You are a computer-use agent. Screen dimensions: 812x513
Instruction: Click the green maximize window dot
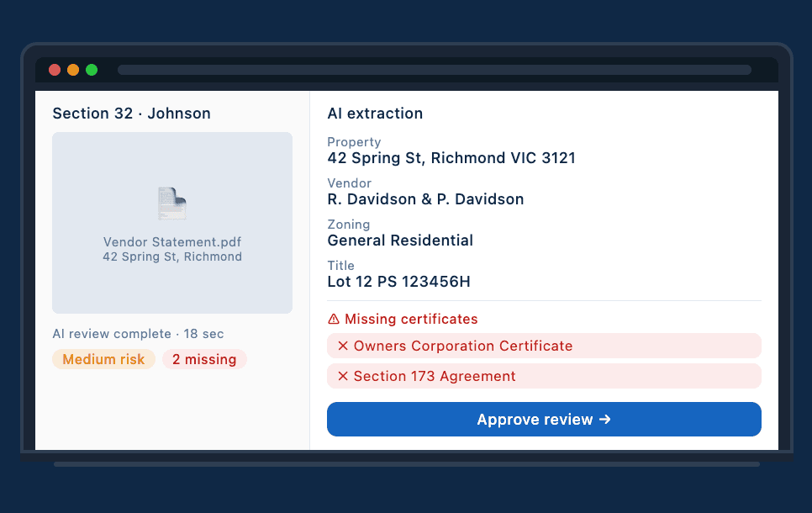click(x=92, y=70)
